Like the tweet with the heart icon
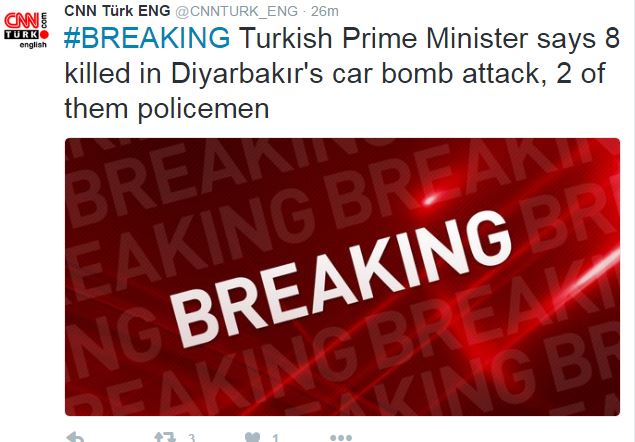 [x=253, y=437]
